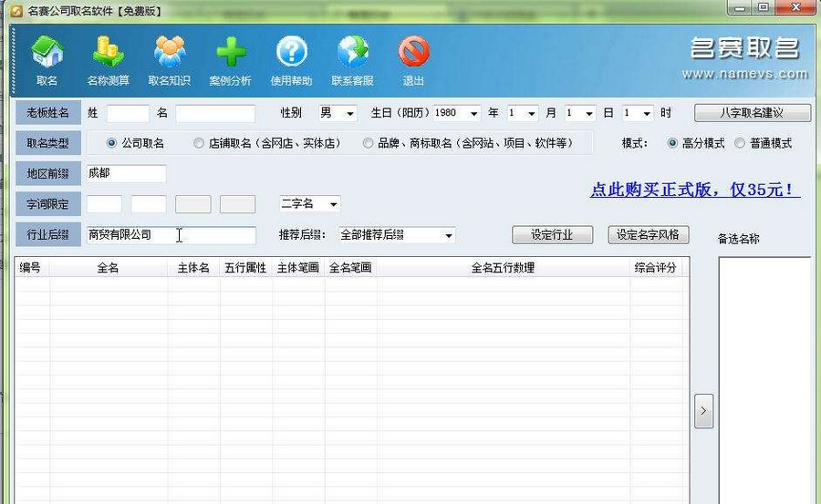Click the 设定行业 button
Viewport: 821px width, 504px height.
(552, 234)
